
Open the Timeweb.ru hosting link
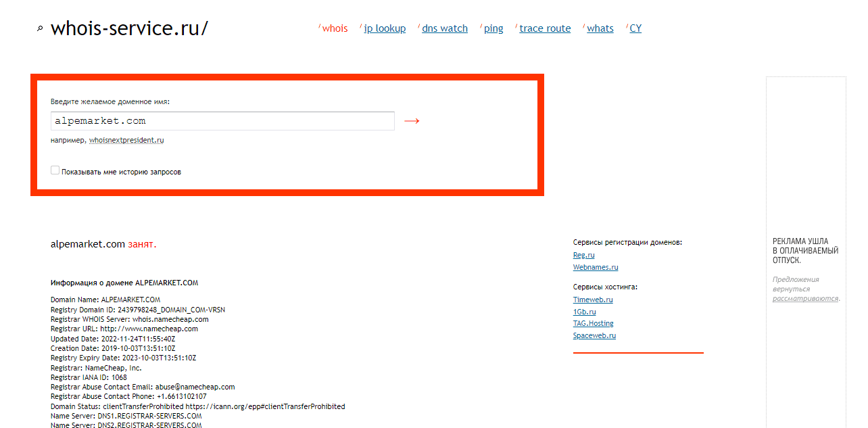coord(593,300)
